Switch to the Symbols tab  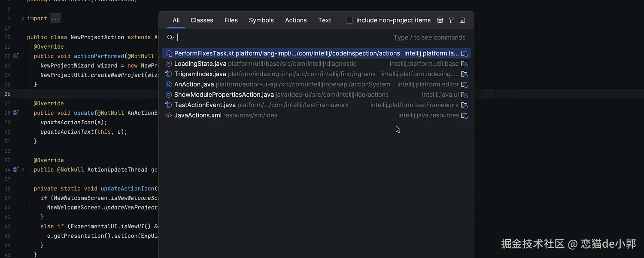[x=261, y=20]
